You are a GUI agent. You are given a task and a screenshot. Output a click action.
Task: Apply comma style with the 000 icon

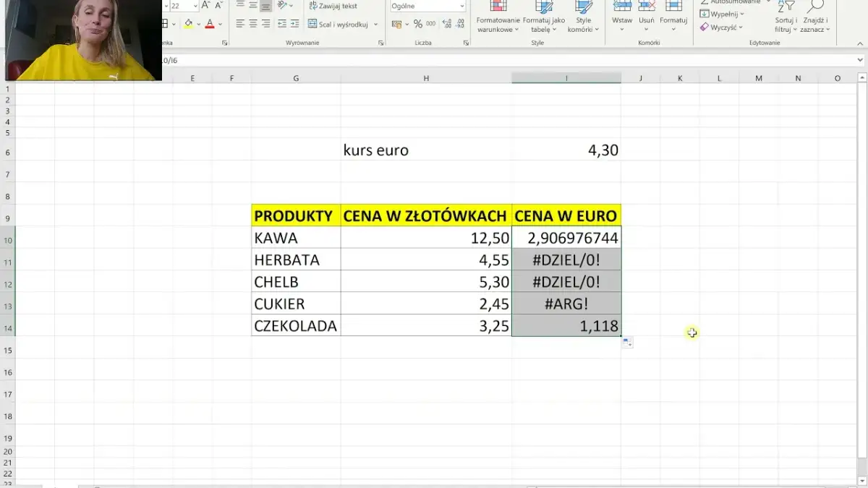430,23
